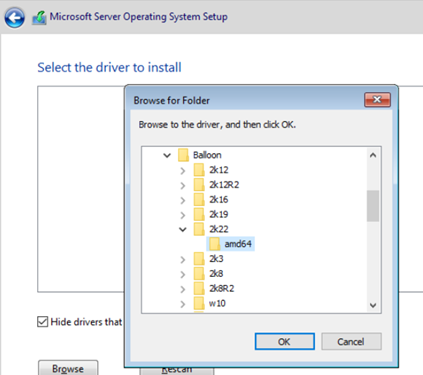
Task: Click the folder tree scroll down arrow
Action: tap(373, 305)
